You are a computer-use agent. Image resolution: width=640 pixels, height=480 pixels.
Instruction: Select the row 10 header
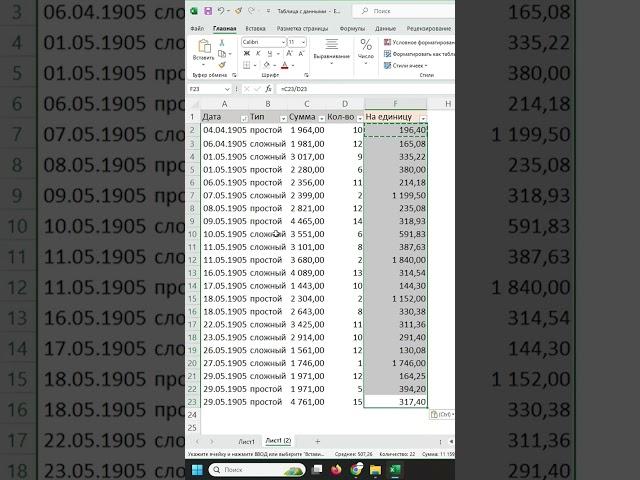(x=192, y=234)
